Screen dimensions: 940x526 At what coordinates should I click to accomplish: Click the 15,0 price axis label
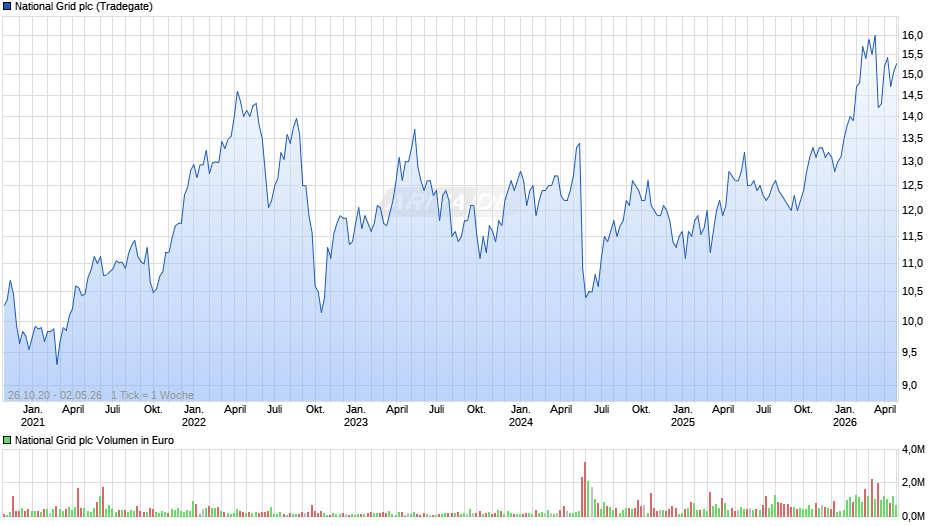point(912,75)
